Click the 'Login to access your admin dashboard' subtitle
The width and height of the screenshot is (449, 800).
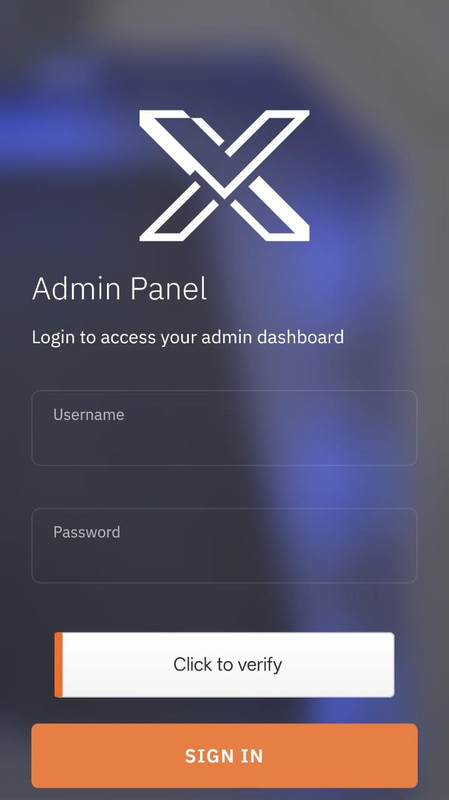(188, 338)
